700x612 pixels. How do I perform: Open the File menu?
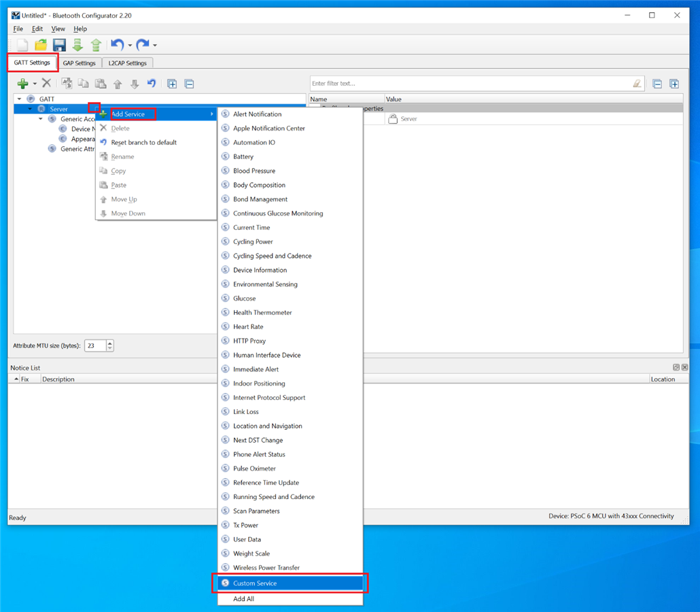pos(18,29)
